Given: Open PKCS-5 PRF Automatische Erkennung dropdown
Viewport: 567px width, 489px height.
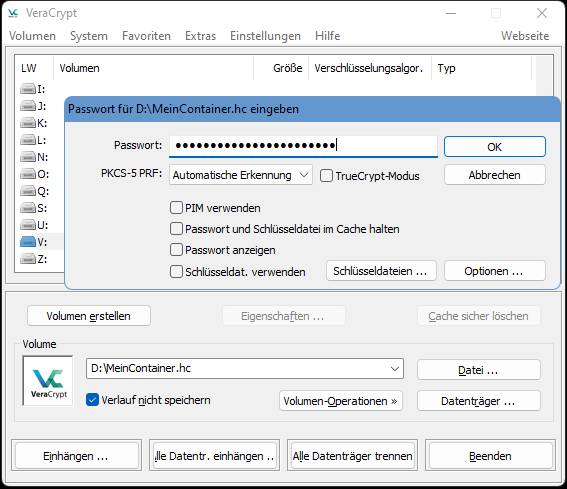Looking at the screenshot, I should pyautogui.click(x=240, y=175).
